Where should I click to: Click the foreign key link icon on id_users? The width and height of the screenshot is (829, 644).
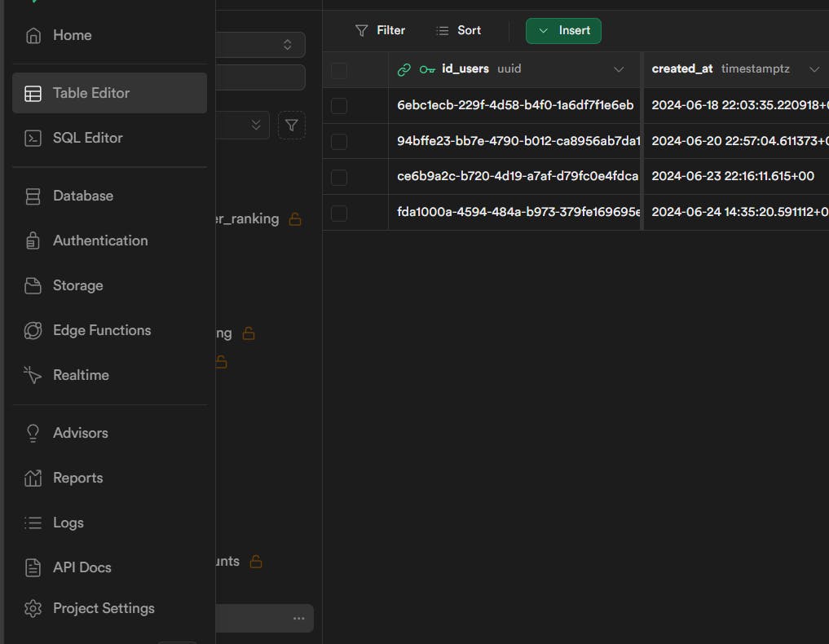coord(404,69)
